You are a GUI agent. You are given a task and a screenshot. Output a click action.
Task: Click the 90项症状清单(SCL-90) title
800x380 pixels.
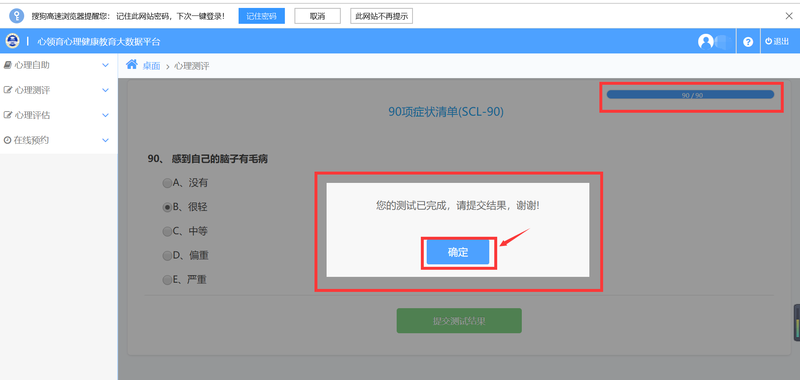tap(446, 112)
